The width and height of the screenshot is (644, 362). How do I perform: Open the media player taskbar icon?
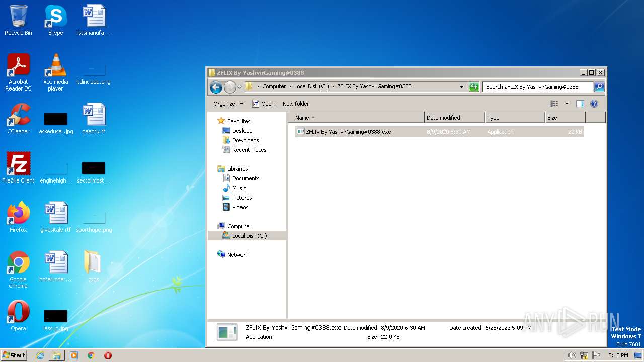click(x=74, y=355)
